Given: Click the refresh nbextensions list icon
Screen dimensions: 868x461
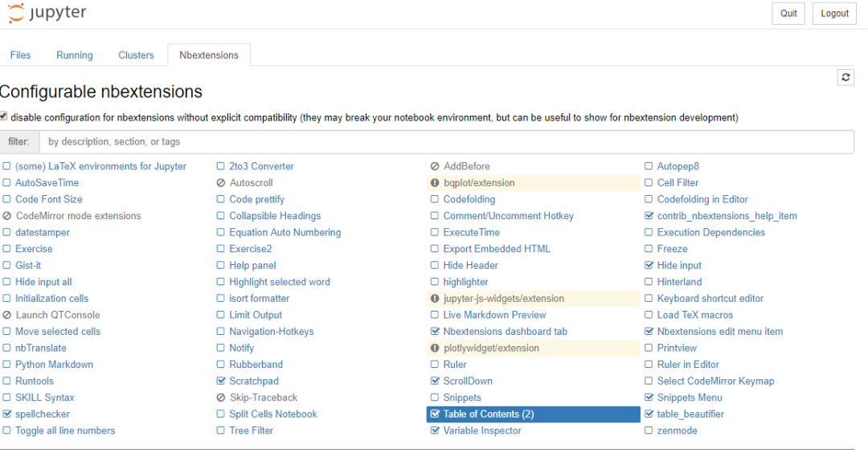Looking at the screenshot, I should coord(845,77).
